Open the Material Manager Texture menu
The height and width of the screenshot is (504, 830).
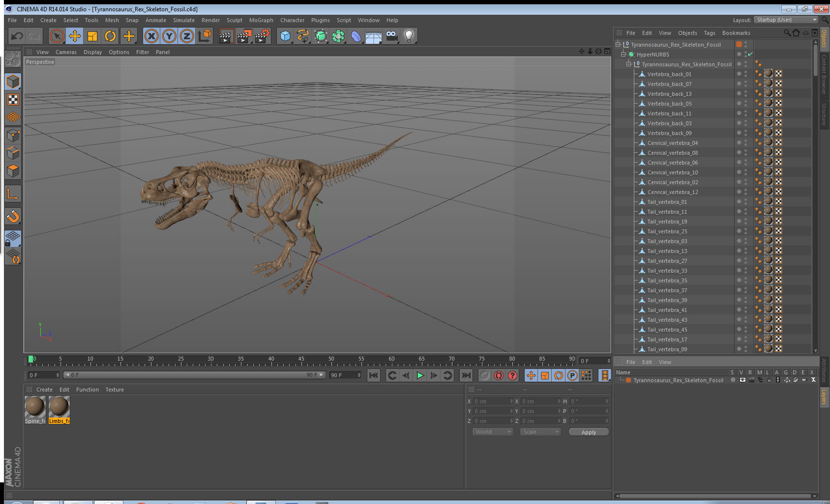pyautogui.click(x=115, y=390)
